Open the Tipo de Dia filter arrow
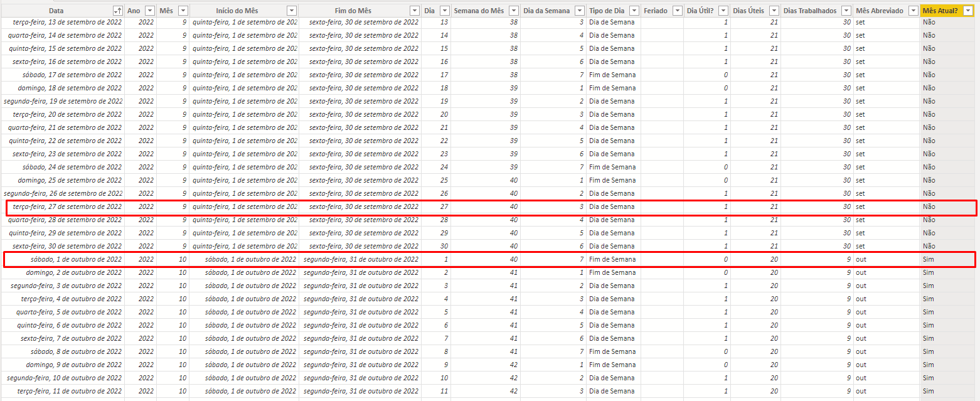The width and height of the screenshot is (980, 401). point(634,11)
